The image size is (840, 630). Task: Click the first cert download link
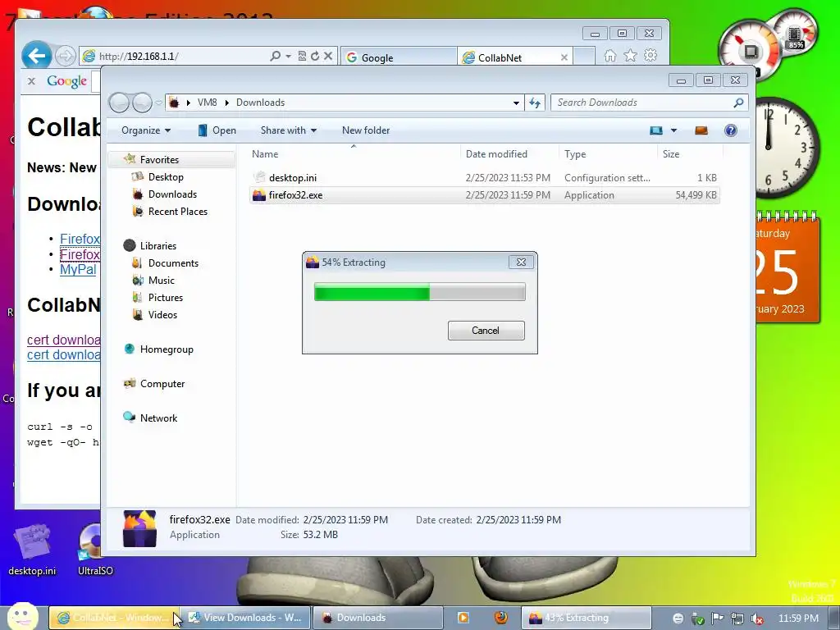tap(64, 340)
